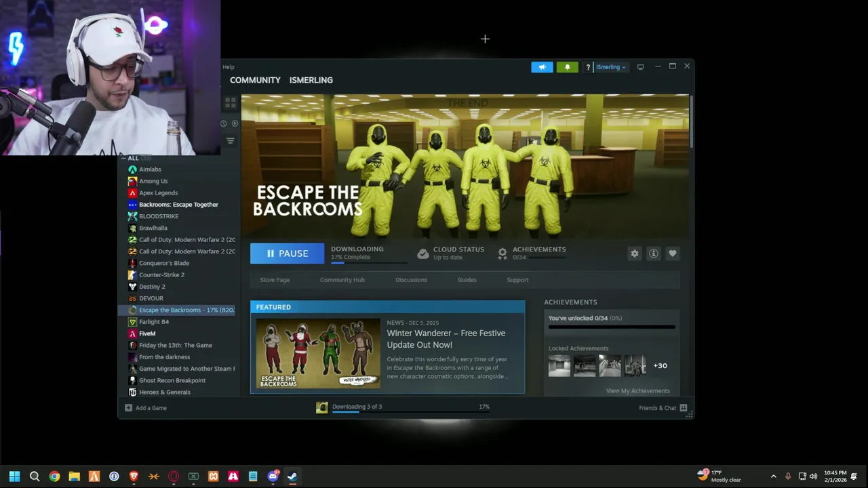Image resolution: width=868 pixels, height=488 pixels.
Task: Select FiveM in the library list
Action: click(x=147, y=333)
